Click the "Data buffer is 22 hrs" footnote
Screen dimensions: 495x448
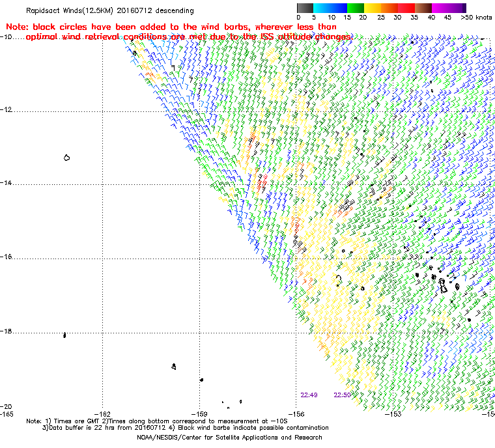[x=186, y=428]
